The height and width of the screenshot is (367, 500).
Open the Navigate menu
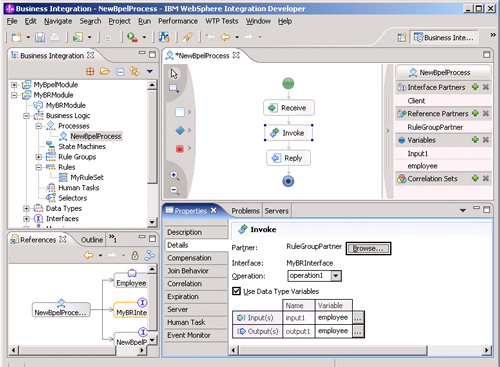pyautogui.click(x=58, y=21)
